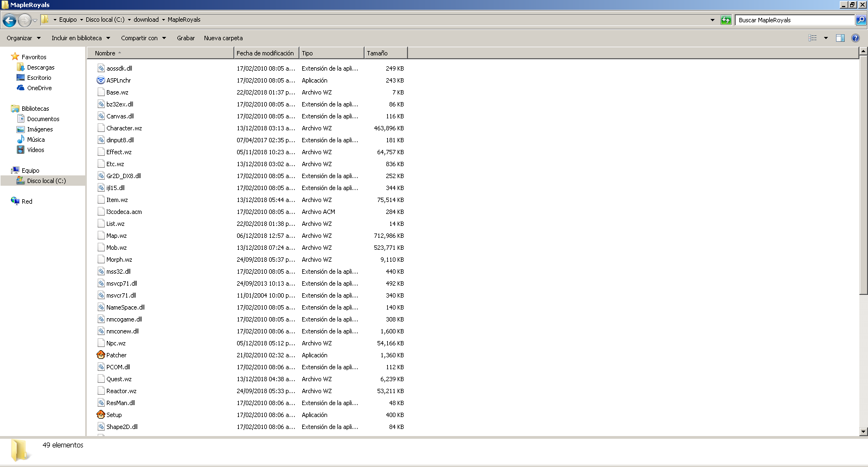The image size is (868, 467).
Task: Click the change view icon
Action: point(813,38)
